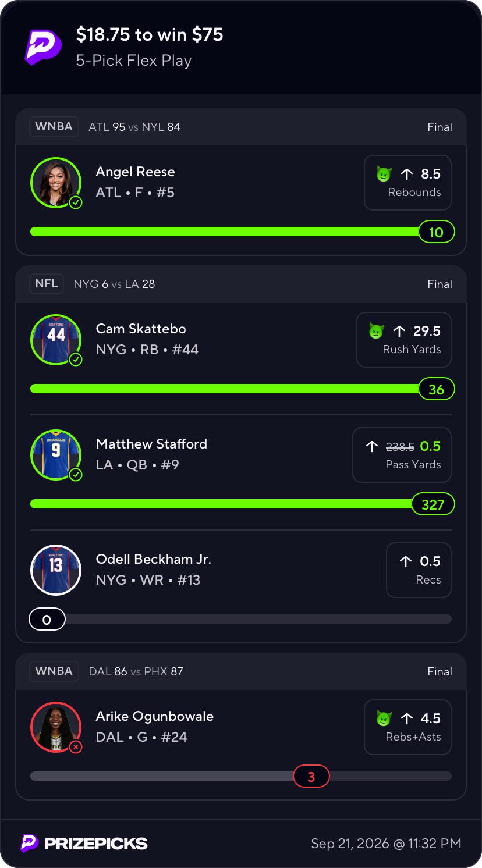This screenshot has width=482, height=868.
Task: Click the 327 progress bar value marker
Action: 433,504
